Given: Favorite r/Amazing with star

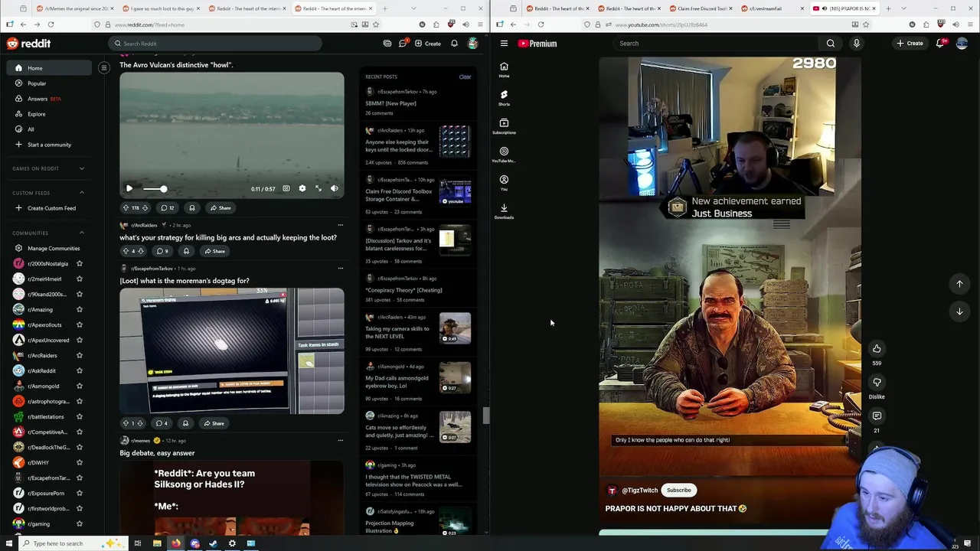Looking at the screenshot, I should tap(79, 309).
